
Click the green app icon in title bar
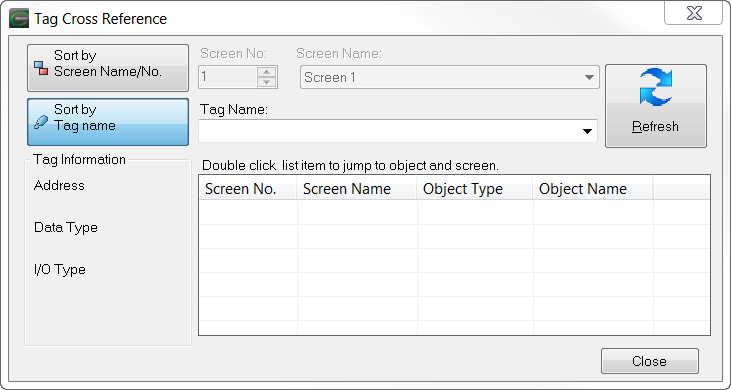click(19, 19)
